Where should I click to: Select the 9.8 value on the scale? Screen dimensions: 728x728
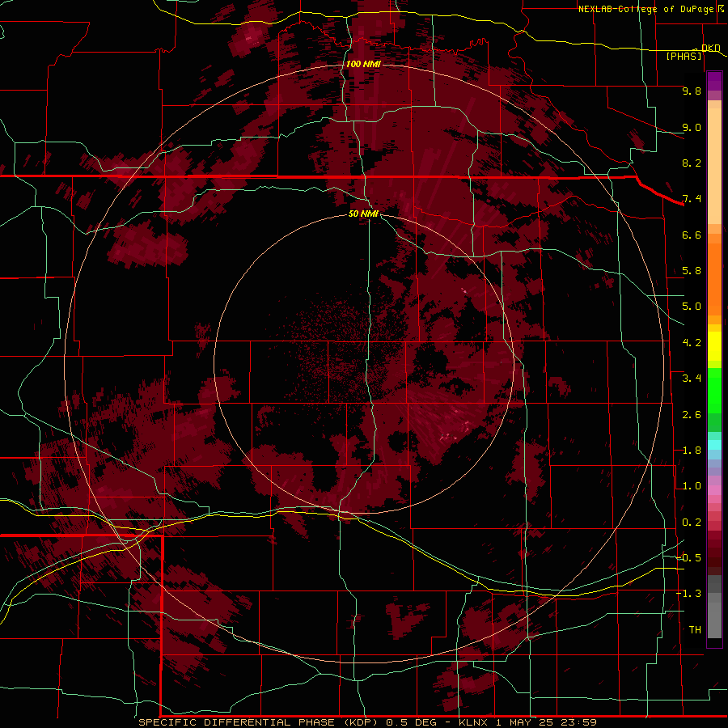point(692,91)
